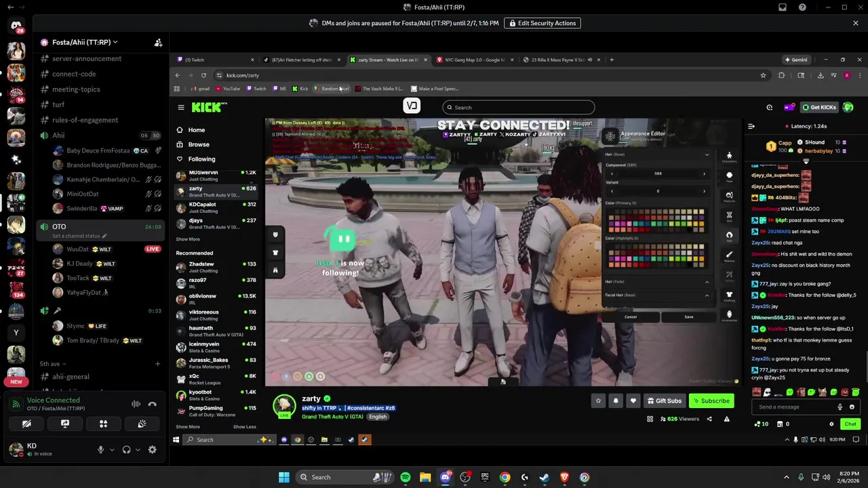Open noise suppression waveform settings

tap(136, 404)
